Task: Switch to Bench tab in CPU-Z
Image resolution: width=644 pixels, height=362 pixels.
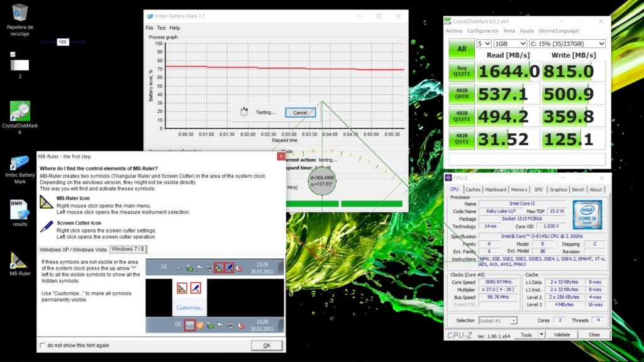Action: [x=578, y=190]
